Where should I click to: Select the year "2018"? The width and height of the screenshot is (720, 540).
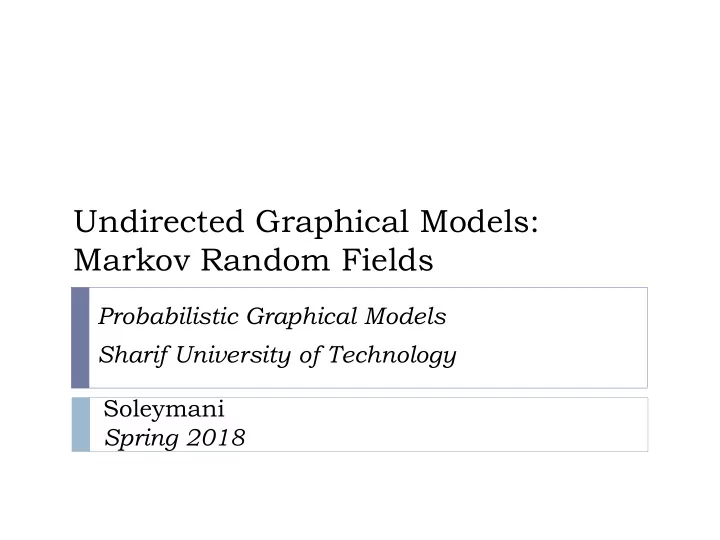point(216,437)
